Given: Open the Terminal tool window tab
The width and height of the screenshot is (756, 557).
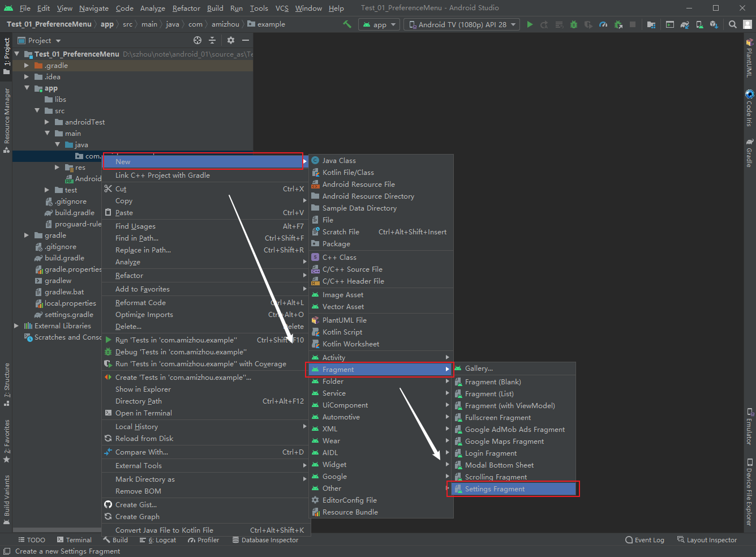Looking at the screenshot, I should pyautogui.click(x=74, y=540).
